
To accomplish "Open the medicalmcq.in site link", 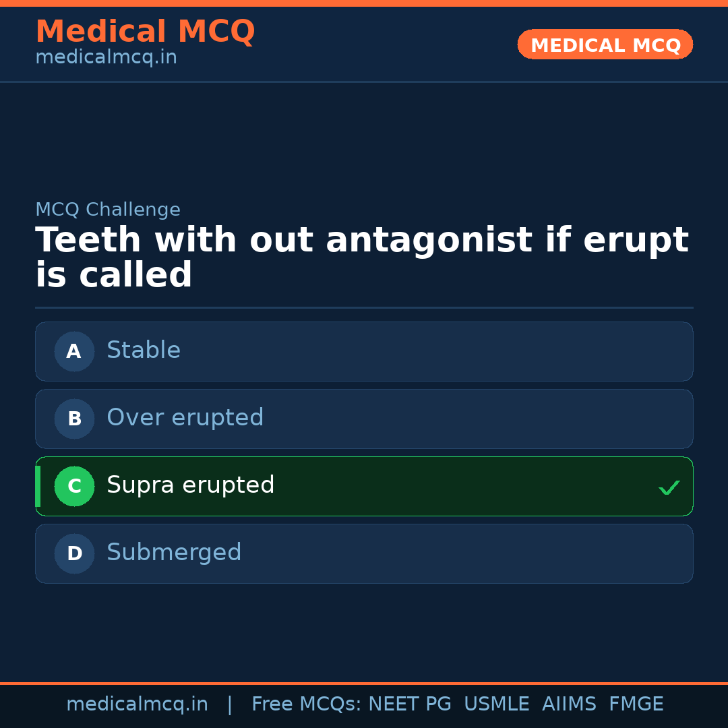I will [x=137, y=704].
